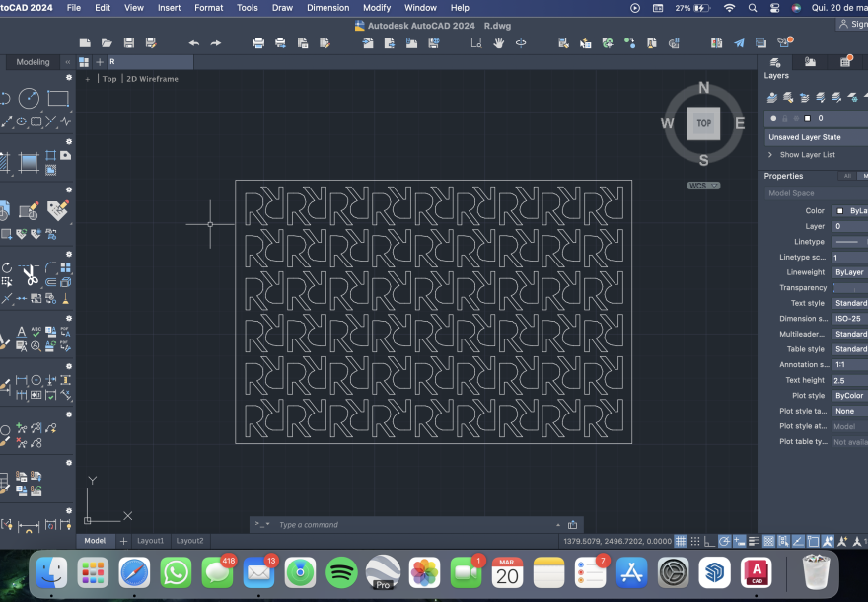Switch to Layout2 tab
The height and width of the screenshot is (602, 868).
(x=189, y=541)
